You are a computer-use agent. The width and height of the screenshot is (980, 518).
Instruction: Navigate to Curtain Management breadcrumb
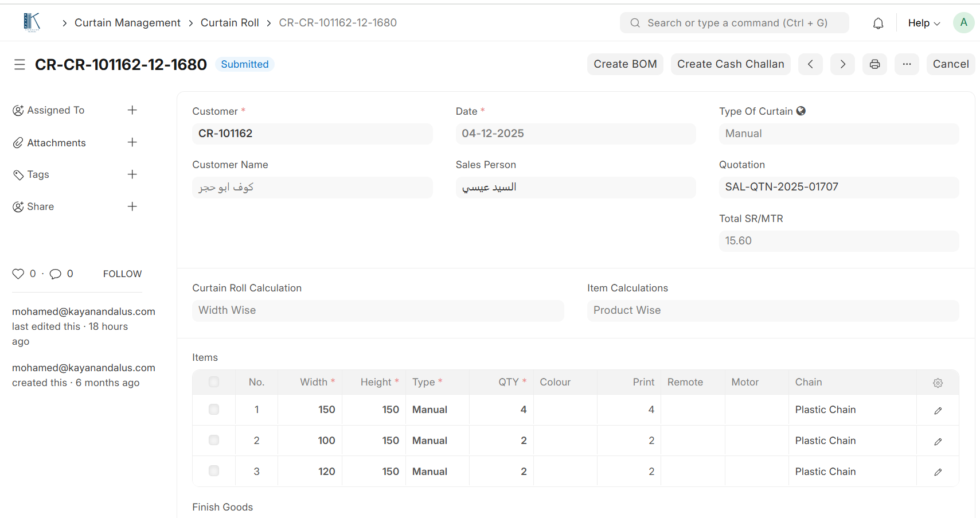[127, 23]
